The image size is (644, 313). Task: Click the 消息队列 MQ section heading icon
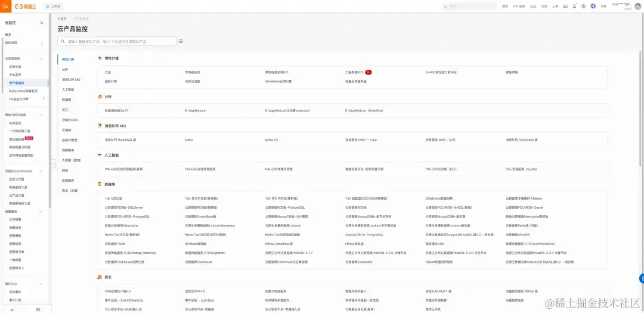(100, 126)
